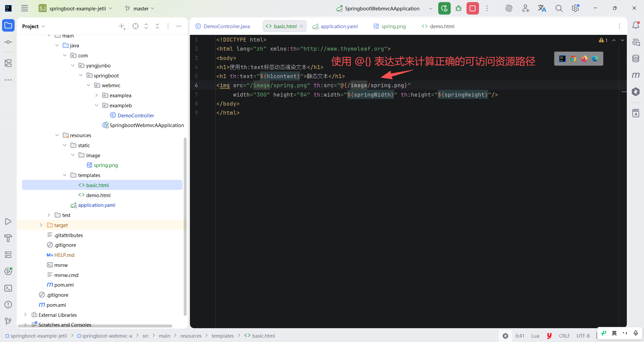Expand the examplea package
This screenshot has height=342, width=644.
point(97,95)
